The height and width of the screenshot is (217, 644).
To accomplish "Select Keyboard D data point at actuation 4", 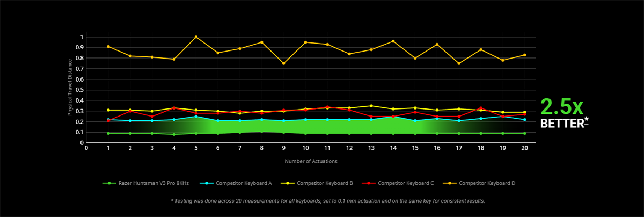I will tap(174, 59).
